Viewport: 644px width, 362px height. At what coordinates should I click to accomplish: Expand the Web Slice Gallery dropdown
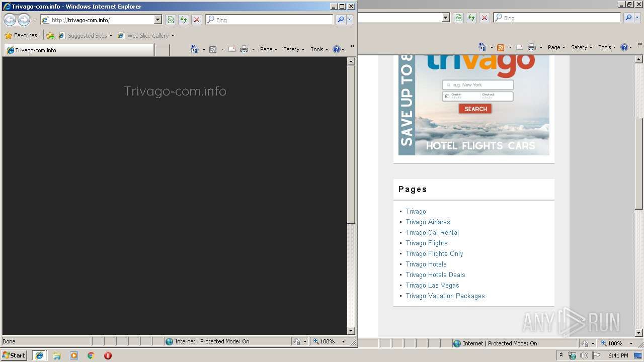(173, 36)
